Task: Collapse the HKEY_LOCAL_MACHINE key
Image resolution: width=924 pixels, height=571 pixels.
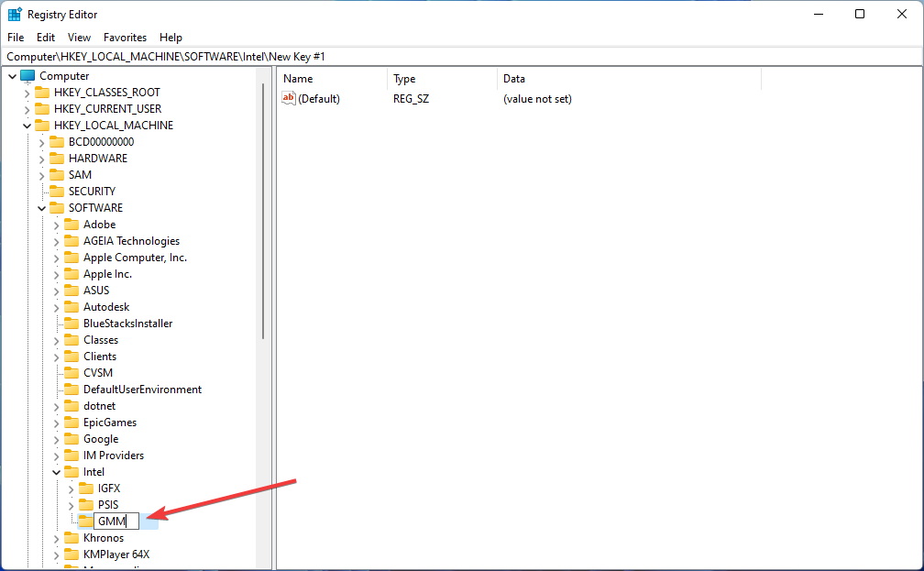Action: (x=27, y=125)
